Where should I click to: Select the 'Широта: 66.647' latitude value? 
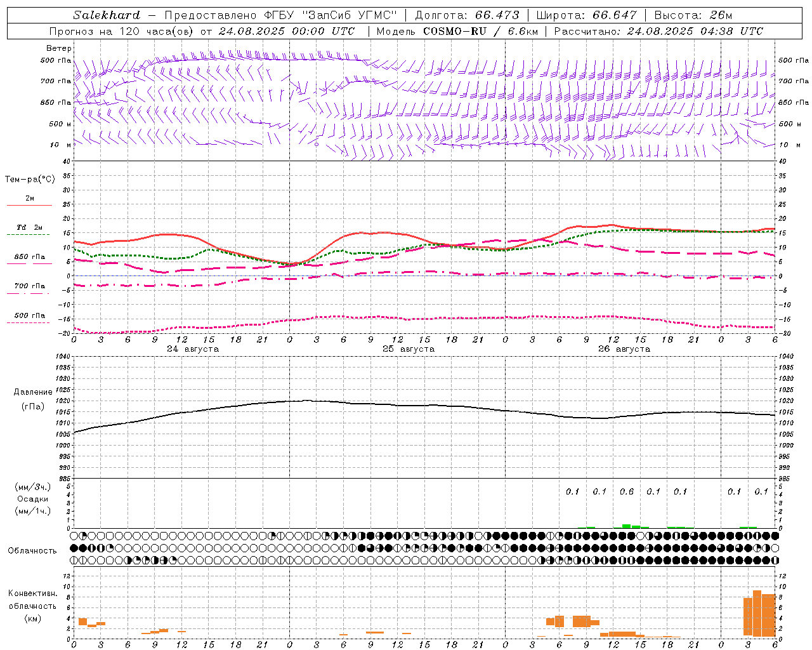tap(586, 15)
